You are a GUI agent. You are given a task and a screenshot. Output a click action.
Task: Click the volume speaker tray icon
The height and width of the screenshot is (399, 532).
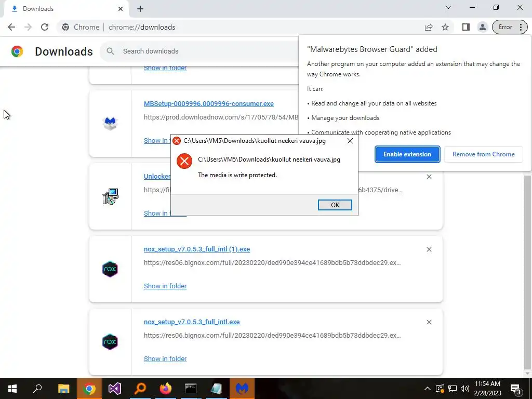[x=465, y=389]
